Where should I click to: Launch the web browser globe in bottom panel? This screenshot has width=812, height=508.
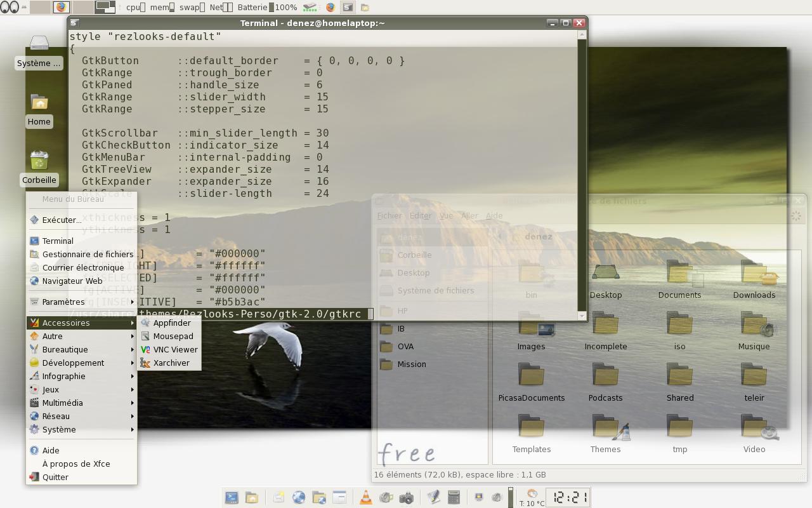[x=298, y=498]
